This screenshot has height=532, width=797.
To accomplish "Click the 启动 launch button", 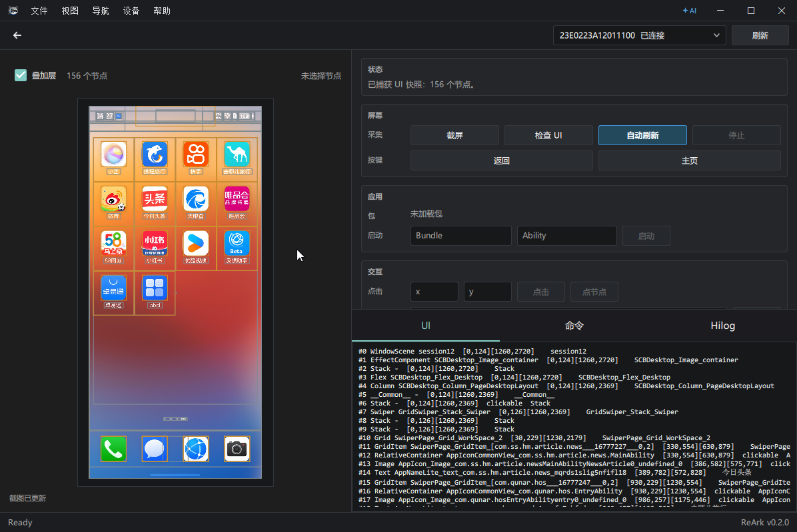I will (x=646, y=236).
